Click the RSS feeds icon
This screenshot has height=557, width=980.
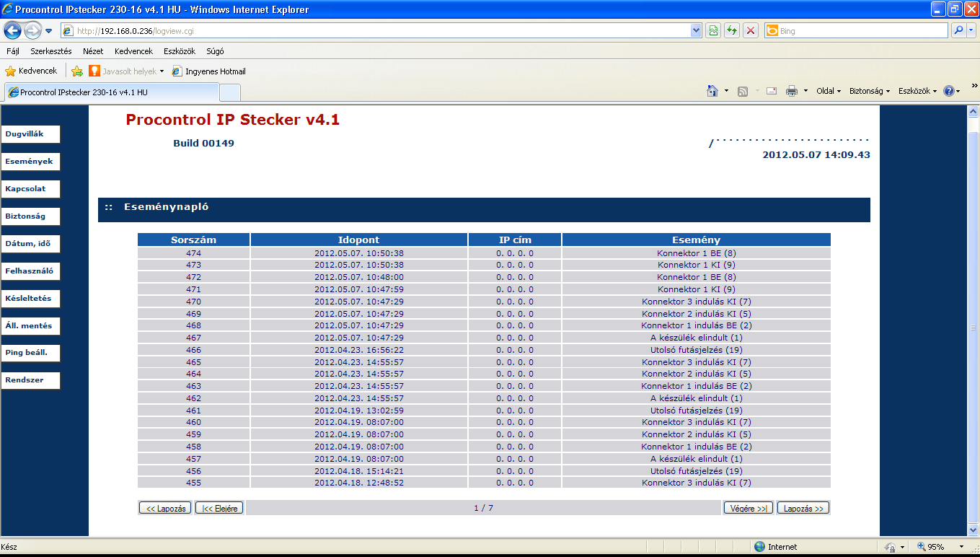point(743,91)
